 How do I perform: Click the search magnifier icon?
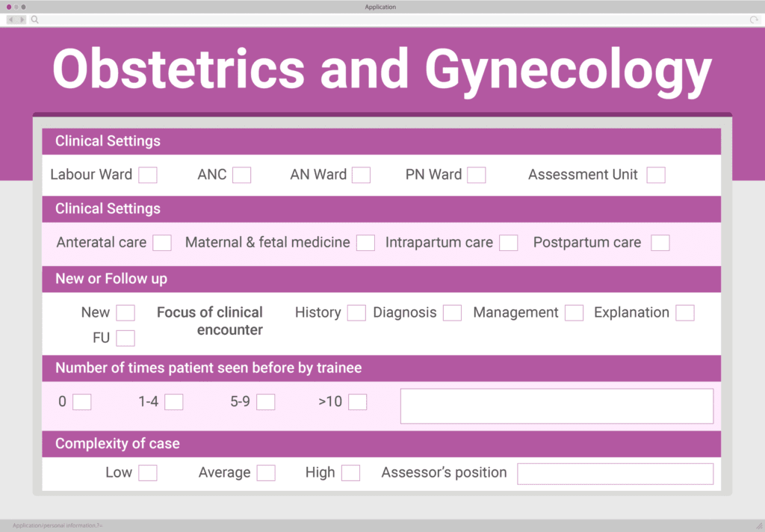coord(34,19)
